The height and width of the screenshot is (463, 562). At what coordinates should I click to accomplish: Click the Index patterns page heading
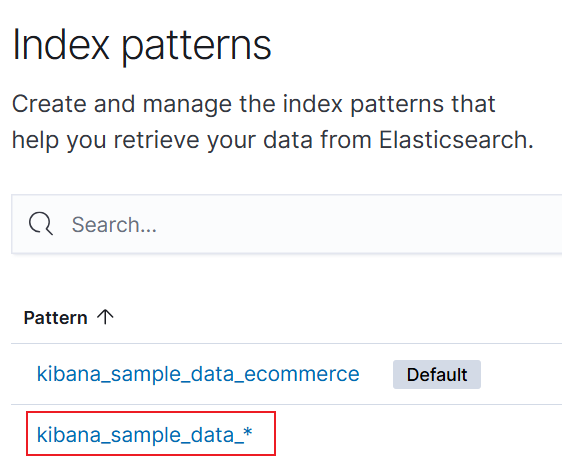click(x=142, y=46)
